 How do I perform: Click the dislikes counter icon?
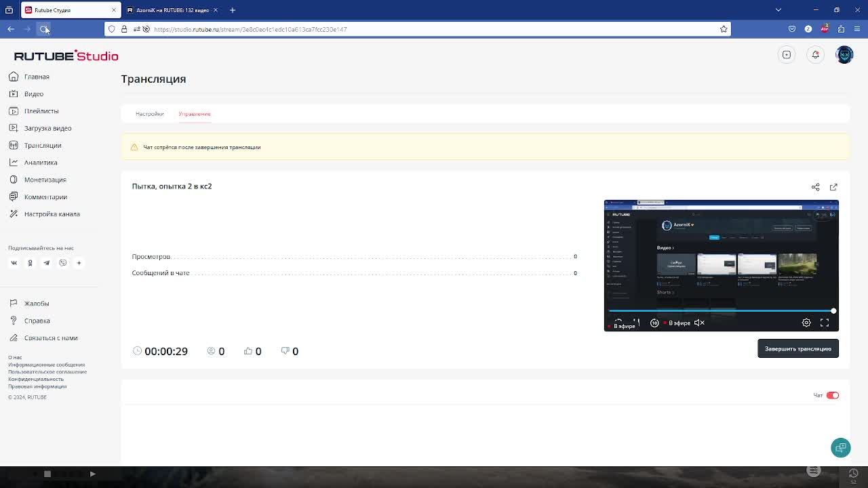(285, 350)
